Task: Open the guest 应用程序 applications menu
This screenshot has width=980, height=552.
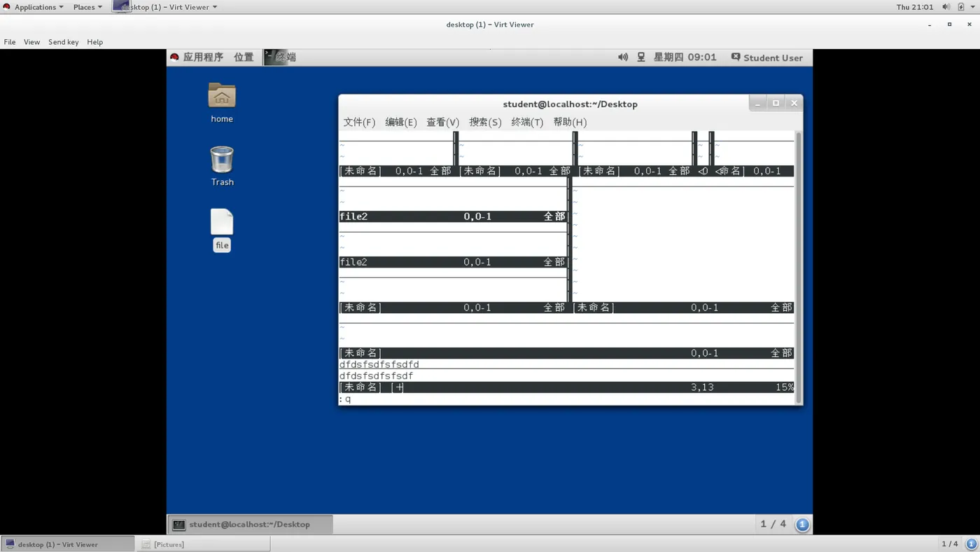Action: click(196, 57)
